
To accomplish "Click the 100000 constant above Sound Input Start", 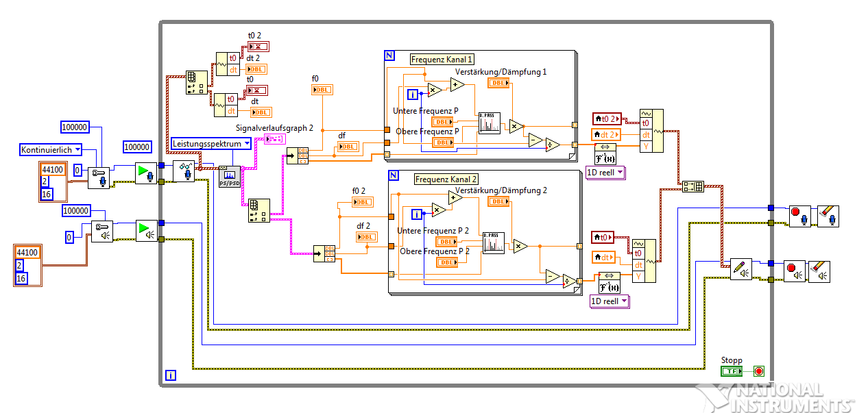I will [137, 147].
